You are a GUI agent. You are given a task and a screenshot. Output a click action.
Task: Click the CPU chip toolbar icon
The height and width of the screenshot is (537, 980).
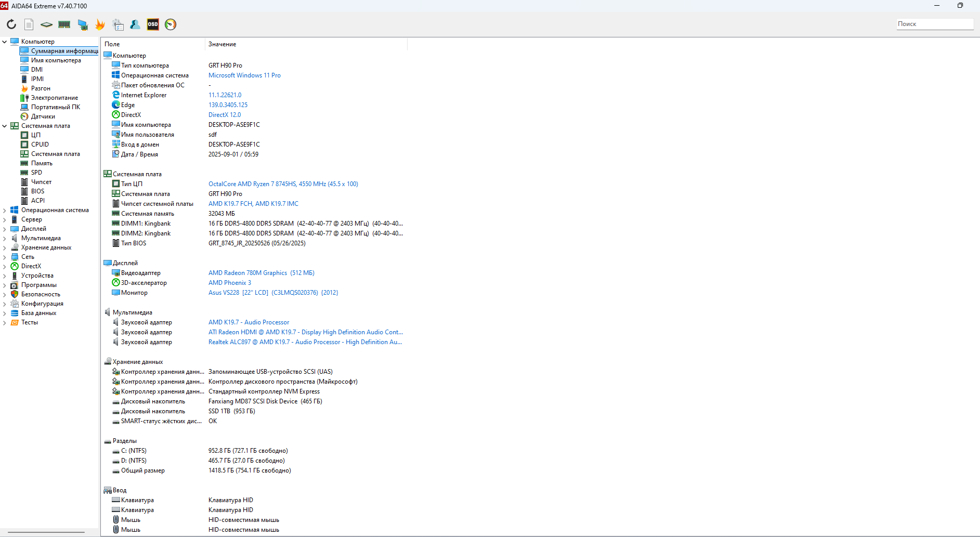pos(47,24)
